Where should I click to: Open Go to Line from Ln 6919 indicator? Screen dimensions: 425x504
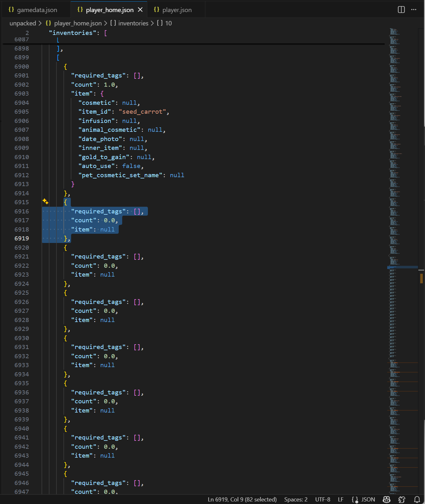[x=242, y=499]
